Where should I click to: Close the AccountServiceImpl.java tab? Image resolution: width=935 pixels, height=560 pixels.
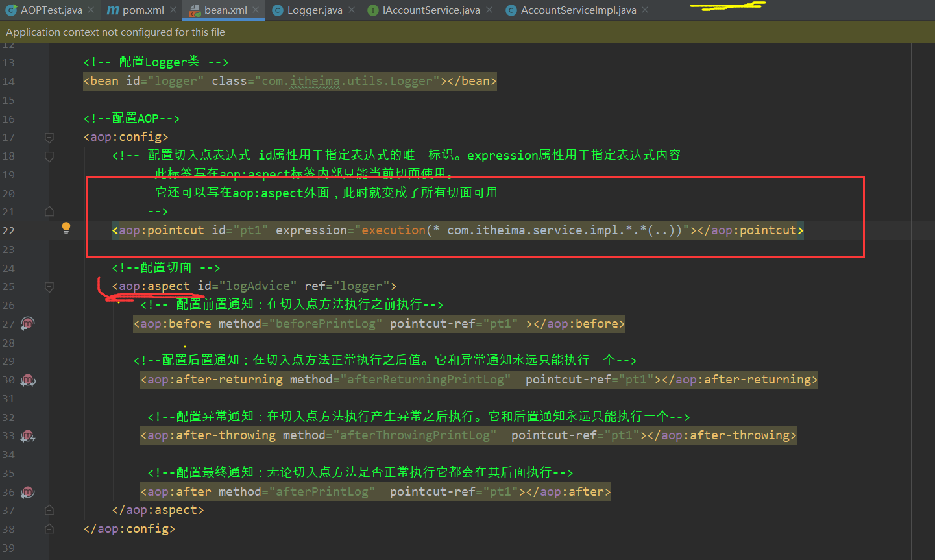coord(645,10)
